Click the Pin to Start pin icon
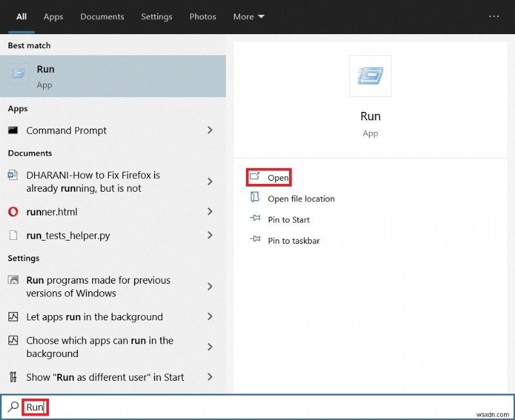 [x=255, y=219]
